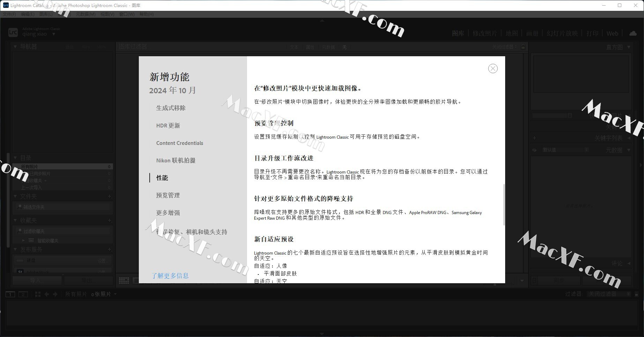The height and width of the screenshot is (337, 644).
Task: Select main window display 1 icon
Action: click(x=10, y=294)
